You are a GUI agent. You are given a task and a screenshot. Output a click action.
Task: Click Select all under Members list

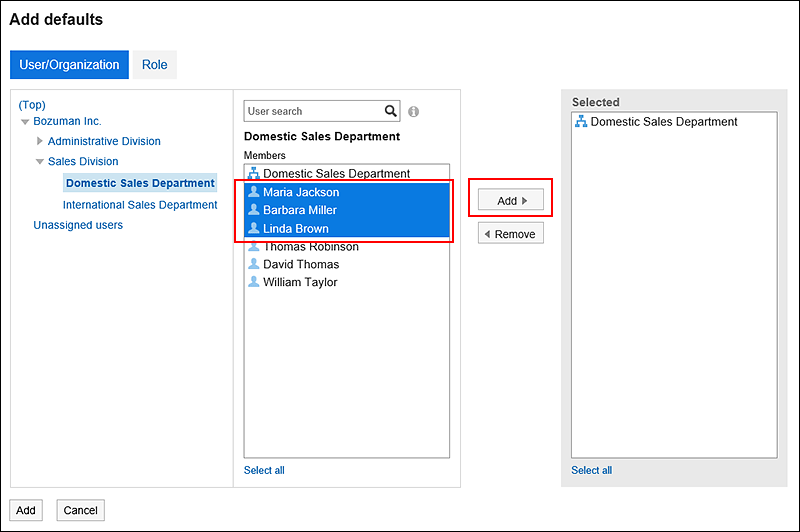(264, 470)
